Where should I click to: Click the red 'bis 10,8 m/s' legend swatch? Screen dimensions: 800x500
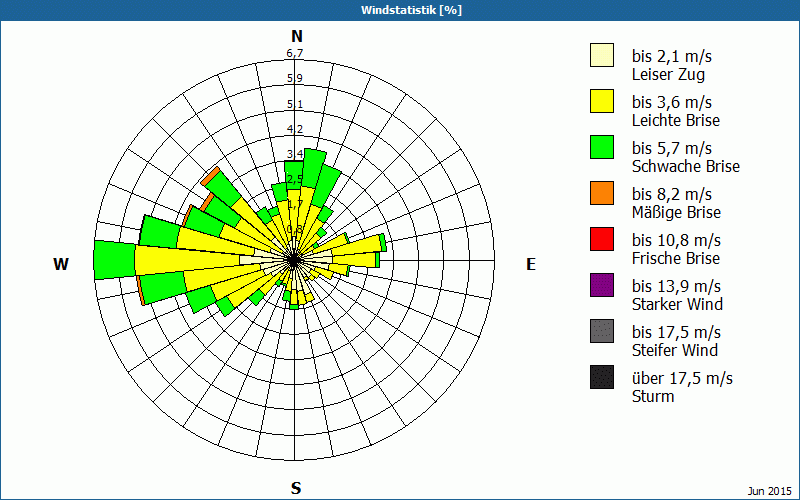pyautogui.click(x=602, y=239)
